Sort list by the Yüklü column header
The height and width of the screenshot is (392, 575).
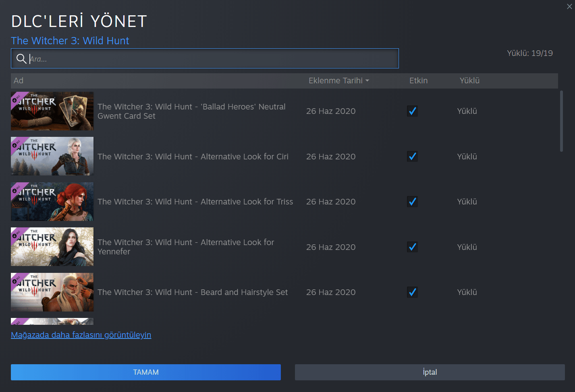[469, 80]
